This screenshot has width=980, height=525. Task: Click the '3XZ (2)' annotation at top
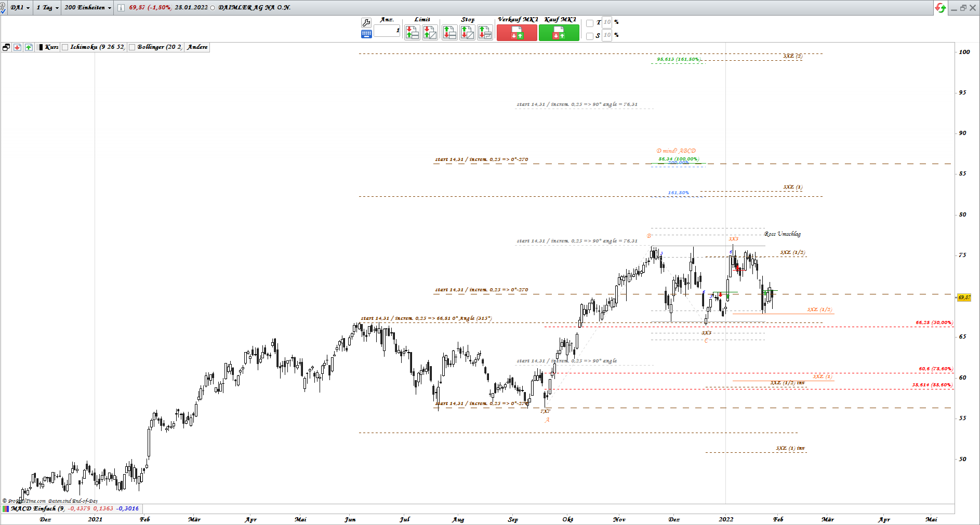792,56
